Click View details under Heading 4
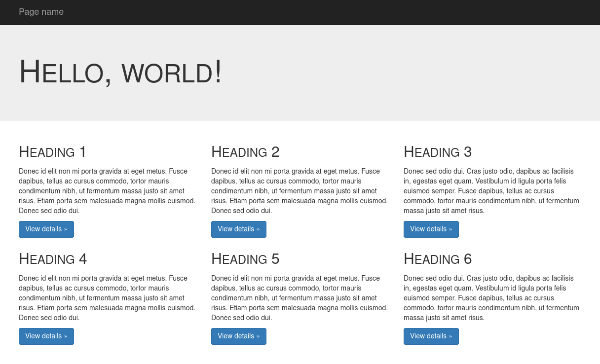Screen dimensions: 600x364 [x=46, y=336]
